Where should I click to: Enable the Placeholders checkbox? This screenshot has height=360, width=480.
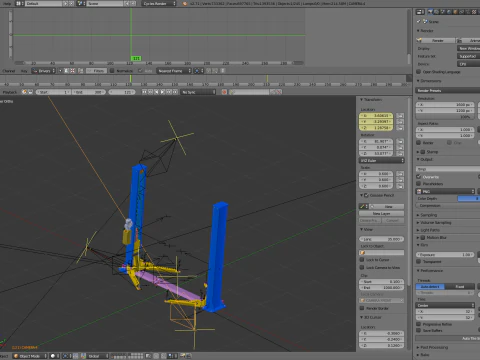click(419, 184)
